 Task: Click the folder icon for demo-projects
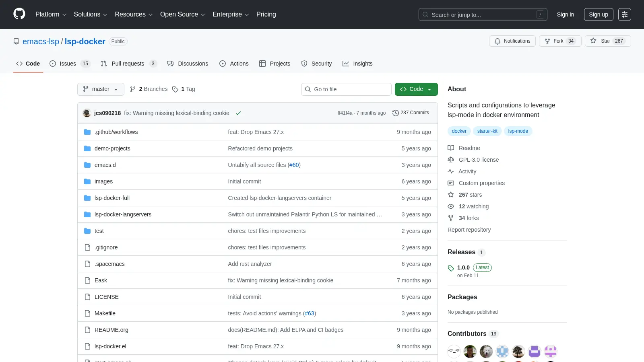[87, 148]
